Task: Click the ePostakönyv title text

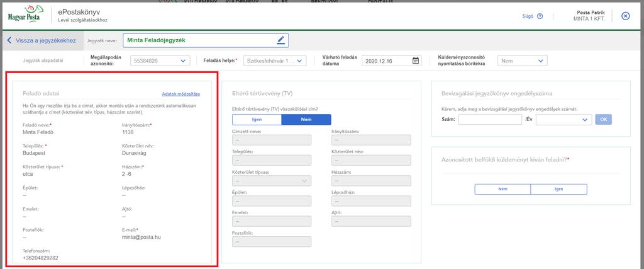Action: [x=79, y=12]
